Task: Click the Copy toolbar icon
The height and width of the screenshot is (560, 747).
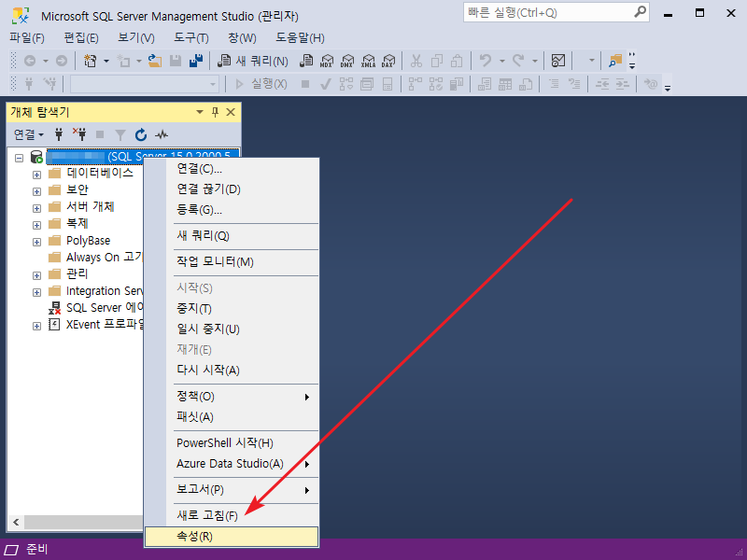Action: point(436,61)
